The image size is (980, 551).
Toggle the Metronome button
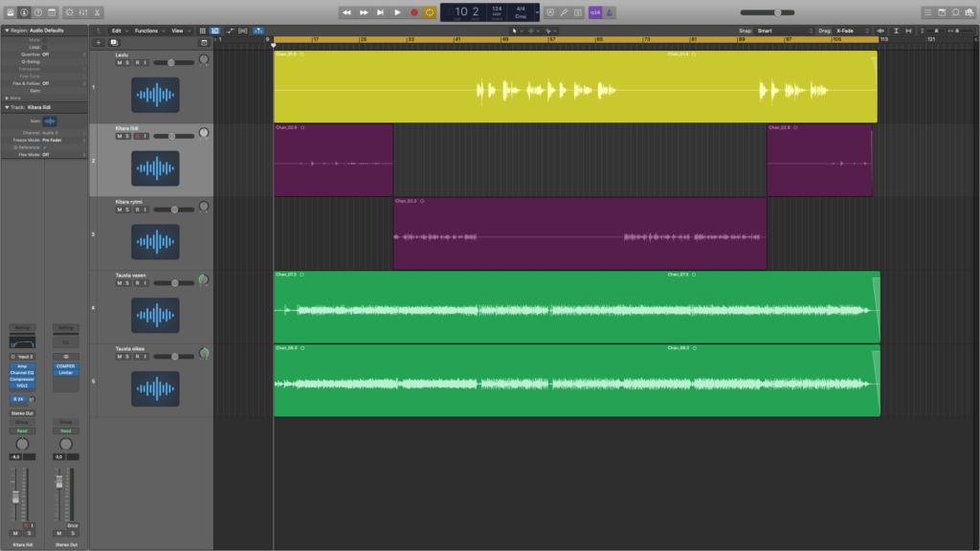(x=610, y=12)
